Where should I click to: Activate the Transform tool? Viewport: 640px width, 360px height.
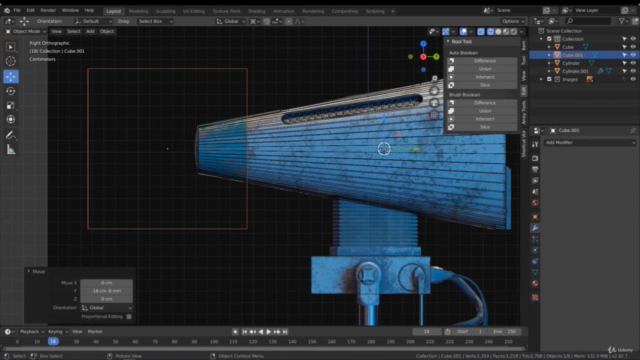[x=11, y=120]
